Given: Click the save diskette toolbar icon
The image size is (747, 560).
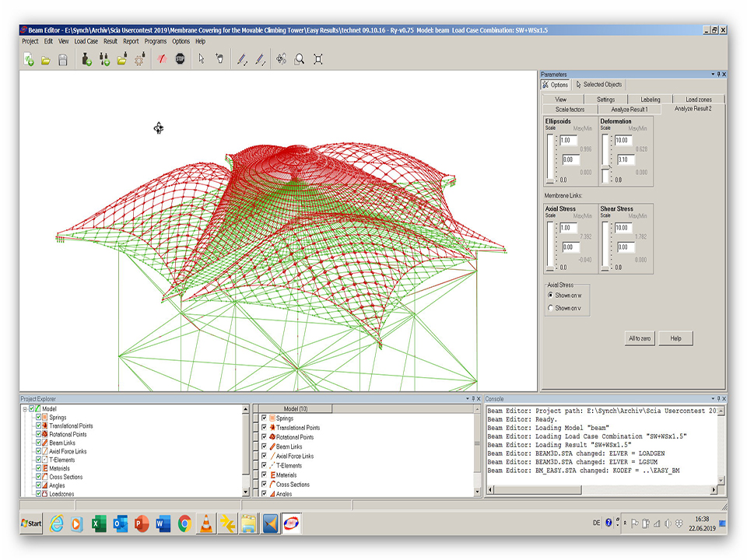Looking at the screenshot, I should pos(63,59).
